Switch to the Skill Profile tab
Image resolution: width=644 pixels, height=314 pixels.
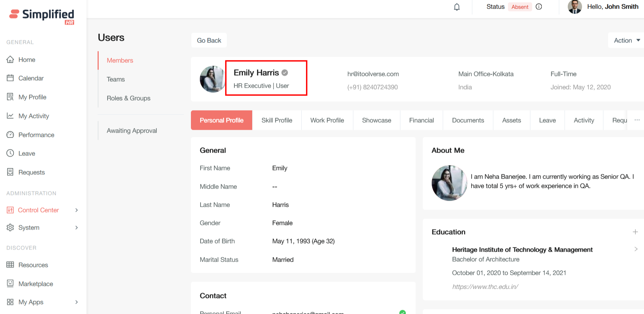[x=276, y=120]
